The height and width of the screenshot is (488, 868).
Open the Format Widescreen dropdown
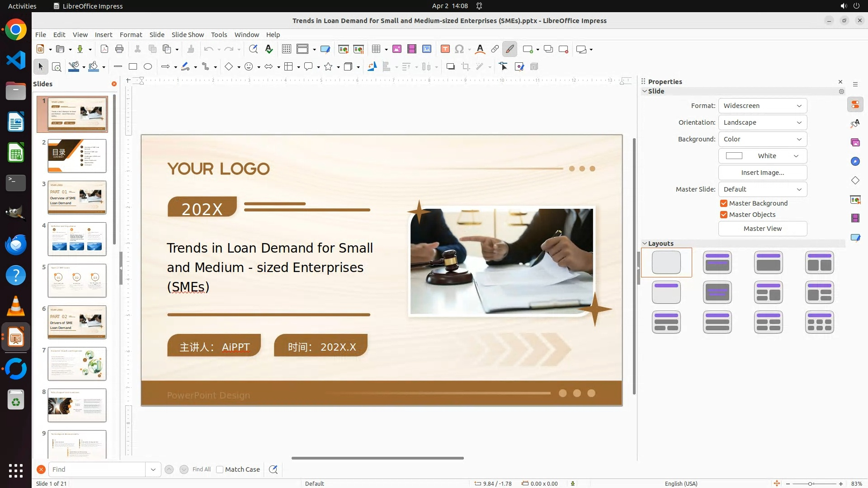pos(762,106)
